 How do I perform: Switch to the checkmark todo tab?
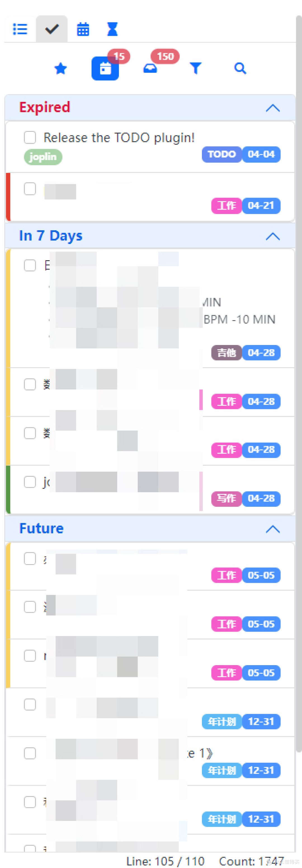tap(52, 29)
